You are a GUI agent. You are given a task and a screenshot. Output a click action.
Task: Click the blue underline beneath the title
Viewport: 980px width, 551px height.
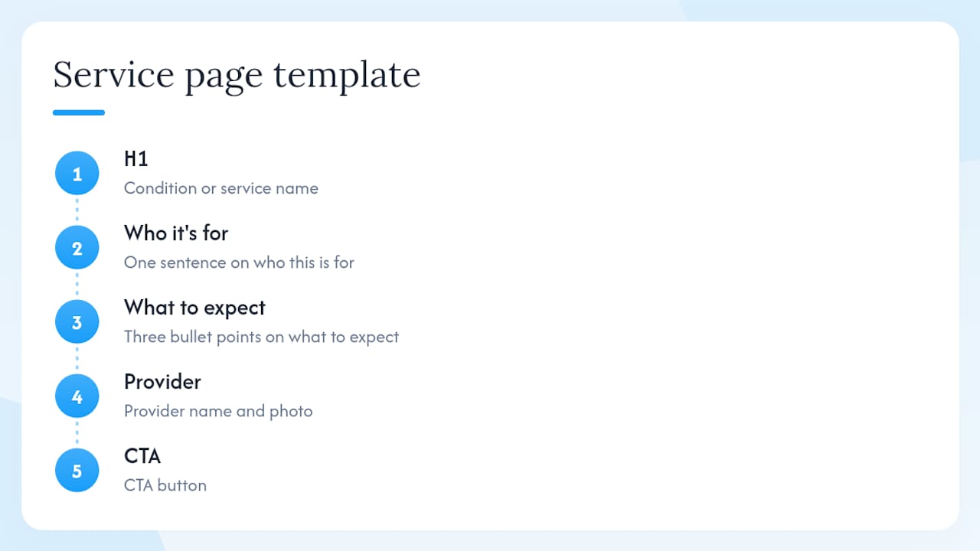point(79,112)
